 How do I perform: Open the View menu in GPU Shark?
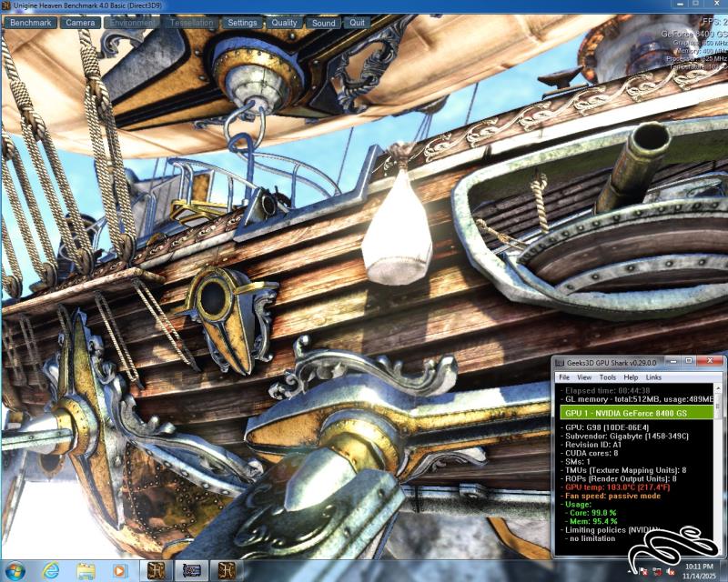tap(583, 376)
